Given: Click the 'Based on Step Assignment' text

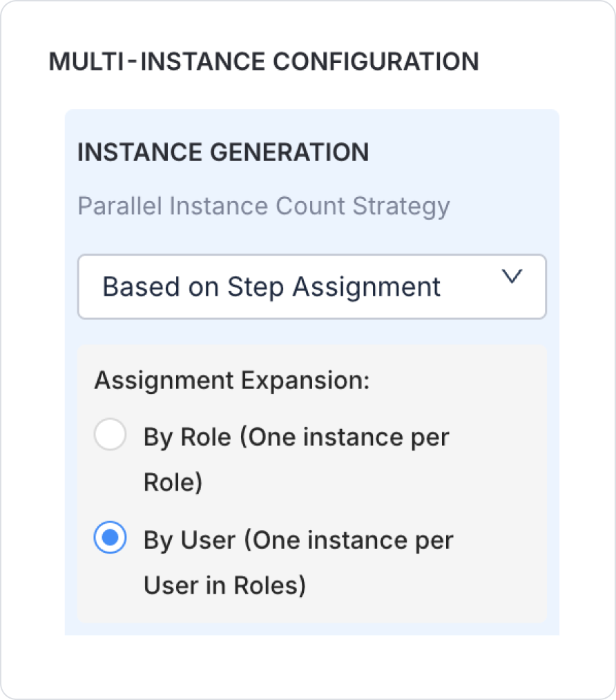Looking at the screenshot, I should 271,287.
